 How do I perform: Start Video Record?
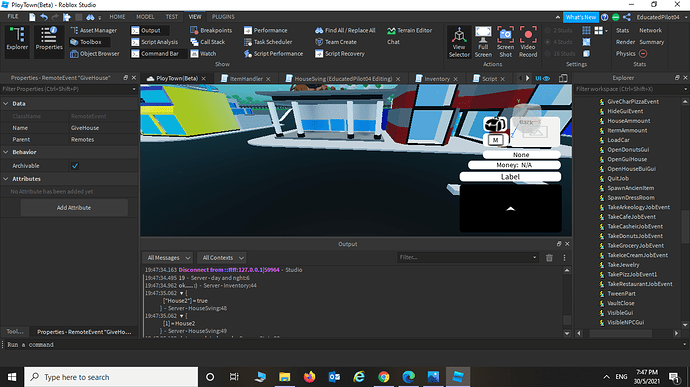[528, 42]
